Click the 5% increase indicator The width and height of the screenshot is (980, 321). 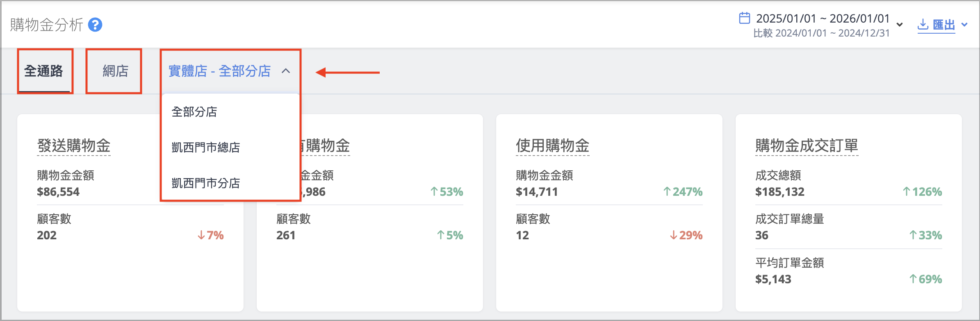click(450, 235)
